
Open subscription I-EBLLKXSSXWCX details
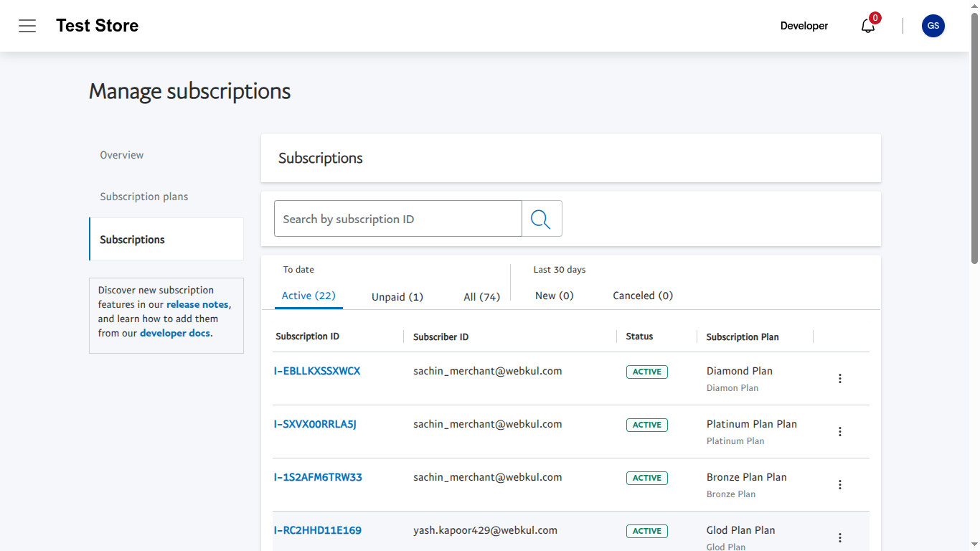coord(318,371)
